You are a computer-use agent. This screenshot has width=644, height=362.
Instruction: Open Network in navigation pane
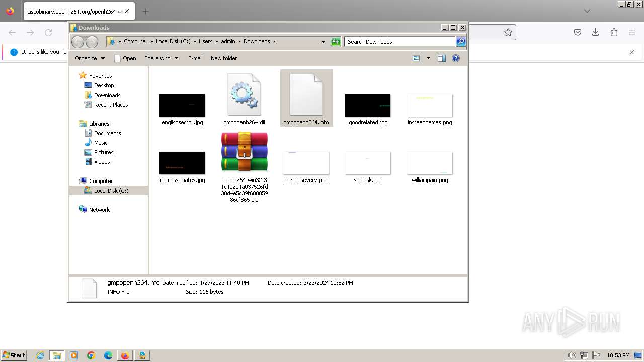[x=99, y=210]
